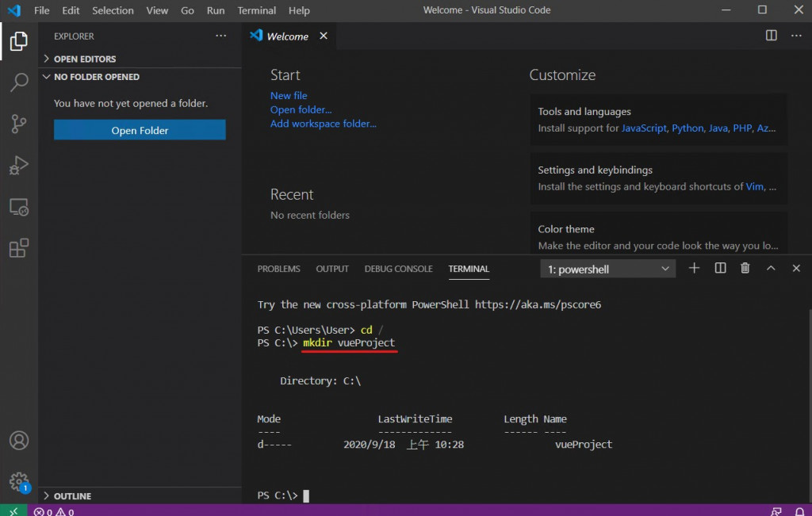
Task: Expand the Open Editors section
Action: click(x=140, y=59)
